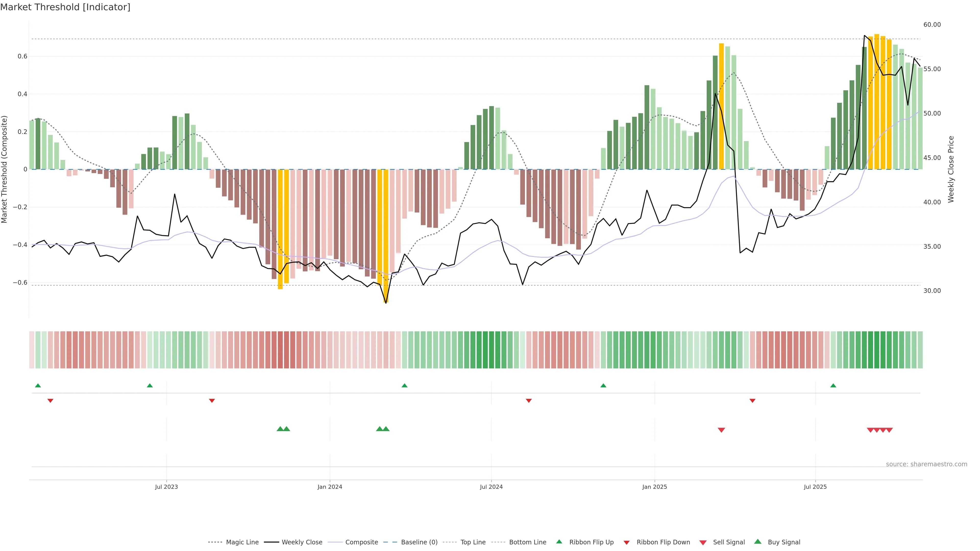Click Sell Signal legend icon
Screen dimensions: 980x551
point(703,543)
